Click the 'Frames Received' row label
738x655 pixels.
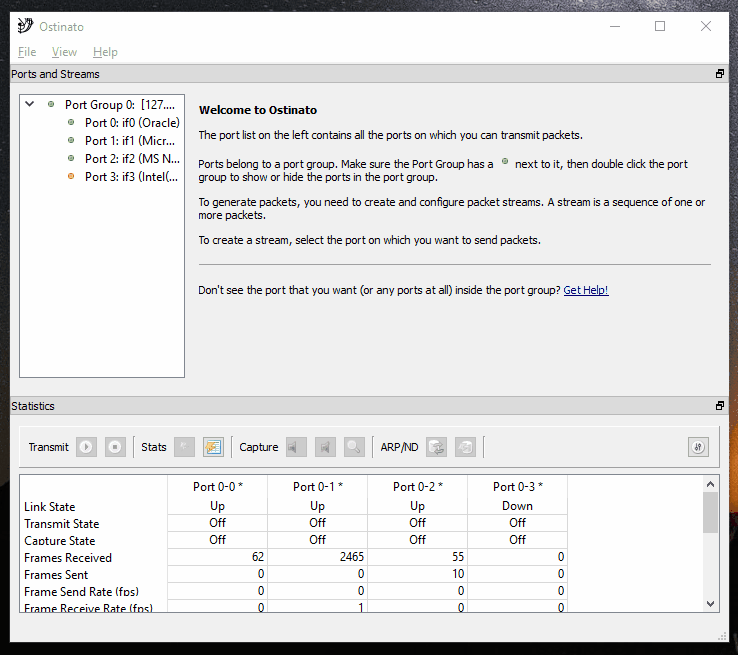click(68, 558)
